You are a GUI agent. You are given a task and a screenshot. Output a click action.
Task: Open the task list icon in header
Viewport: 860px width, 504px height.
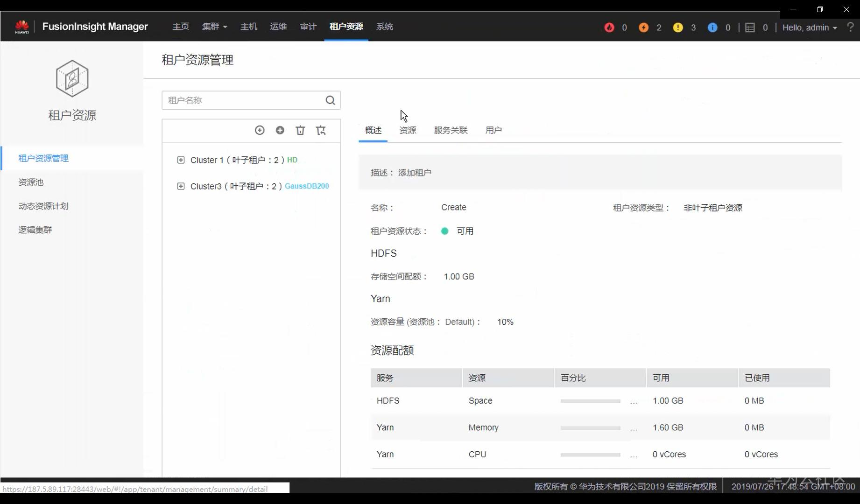click(750, 28)
